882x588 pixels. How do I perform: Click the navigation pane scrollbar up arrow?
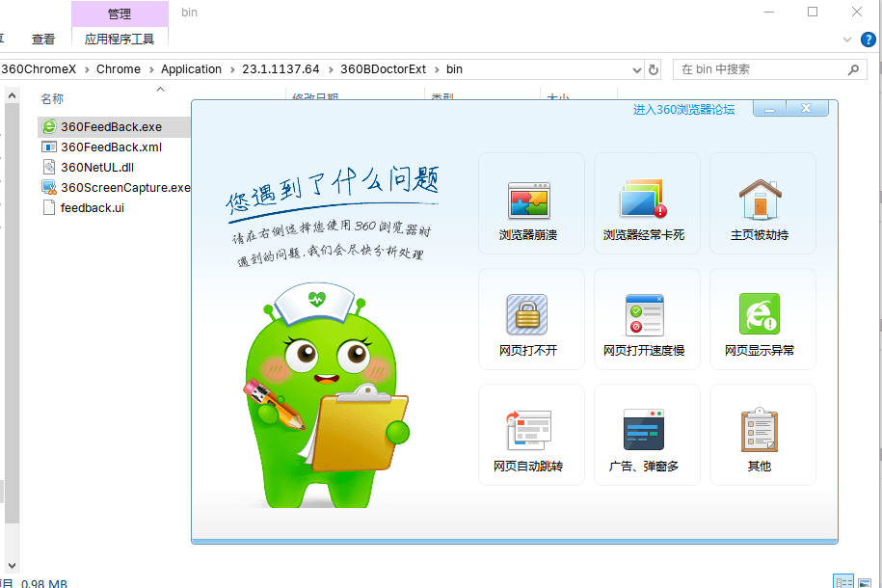click(x=12, y=96)
